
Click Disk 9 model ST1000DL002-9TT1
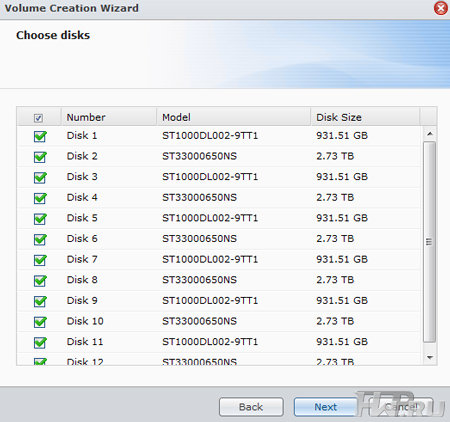coord(210,301)
